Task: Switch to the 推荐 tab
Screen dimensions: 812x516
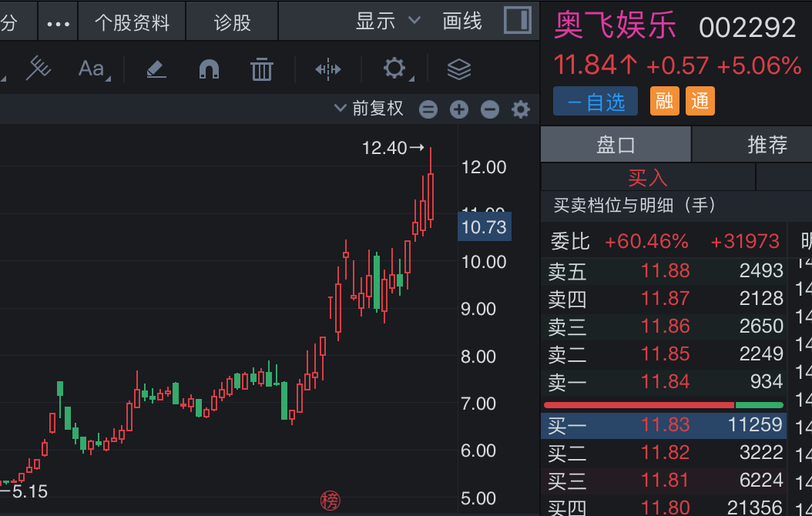Action: pos(767,144)
